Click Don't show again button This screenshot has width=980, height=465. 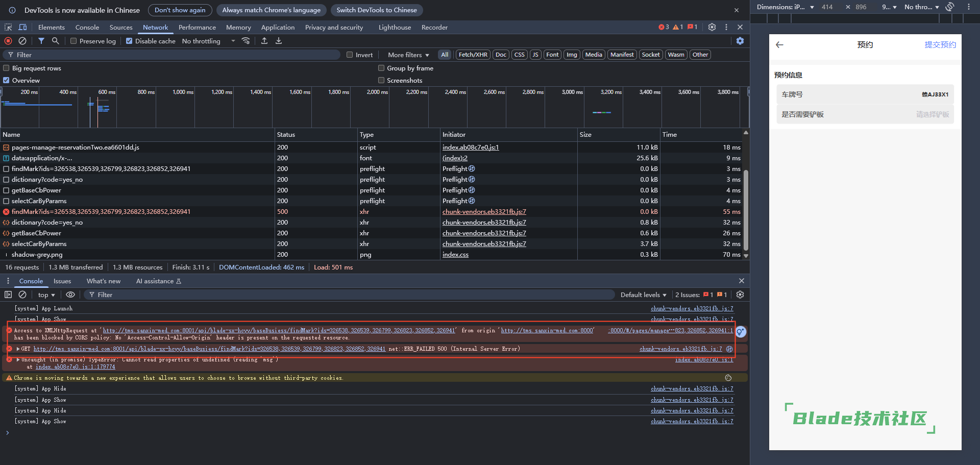click(180, 10)
